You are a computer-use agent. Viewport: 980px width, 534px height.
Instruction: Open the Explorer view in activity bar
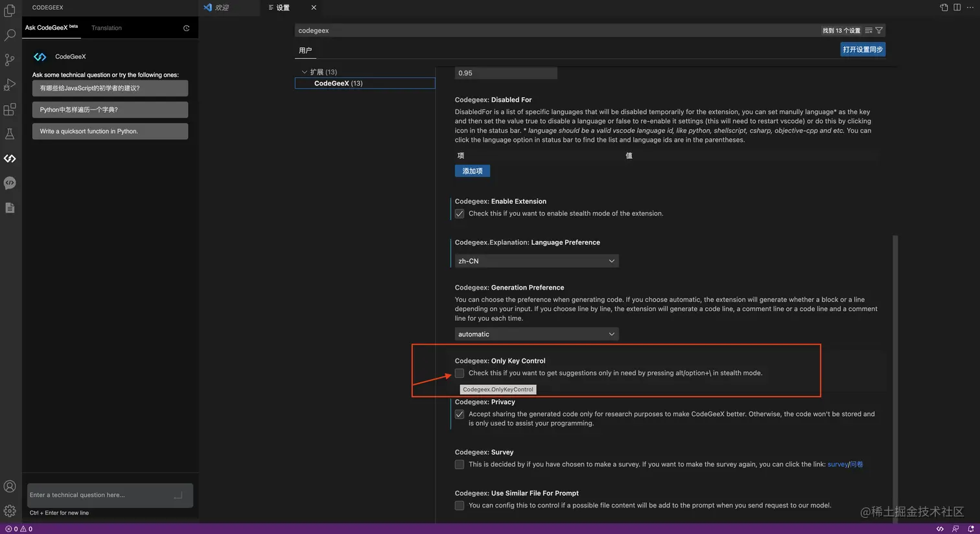(x=10, y=11)
